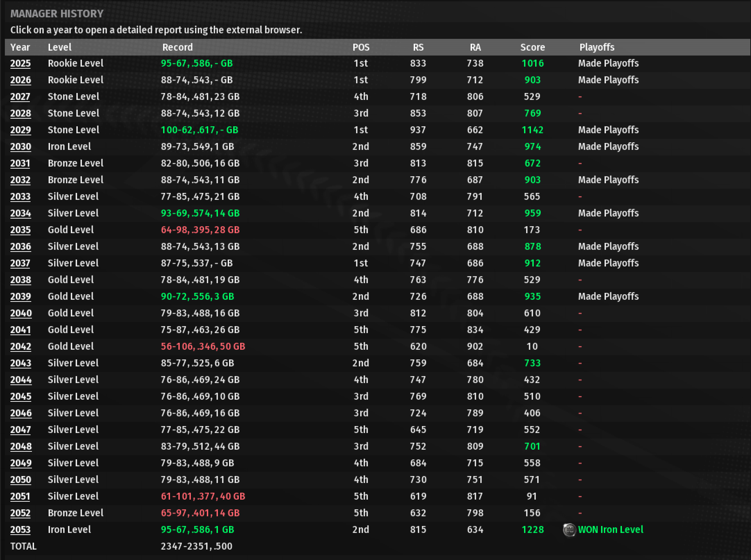The height and width of the screenshot is (560, 751).
Task: Open the 2048 season year link
Action: click(x=20, y=447)
